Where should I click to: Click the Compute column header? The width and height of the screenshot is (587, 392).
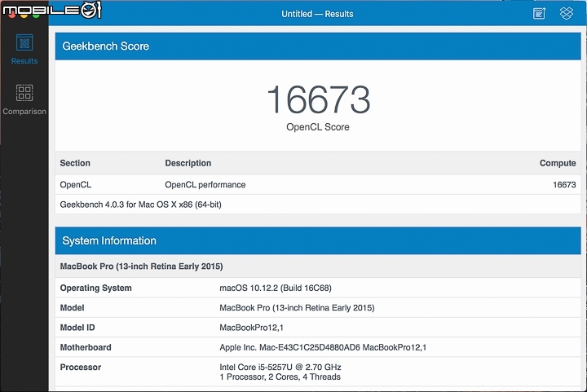click(558, 163)
